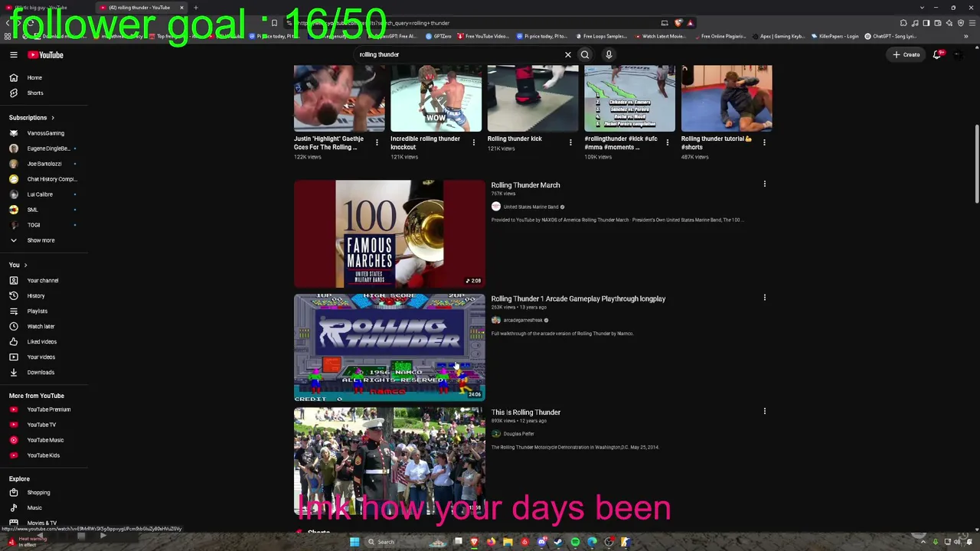Go to YouTube home via the logo
The height and width of the screenshot is (551, 980).
point(46,54)
